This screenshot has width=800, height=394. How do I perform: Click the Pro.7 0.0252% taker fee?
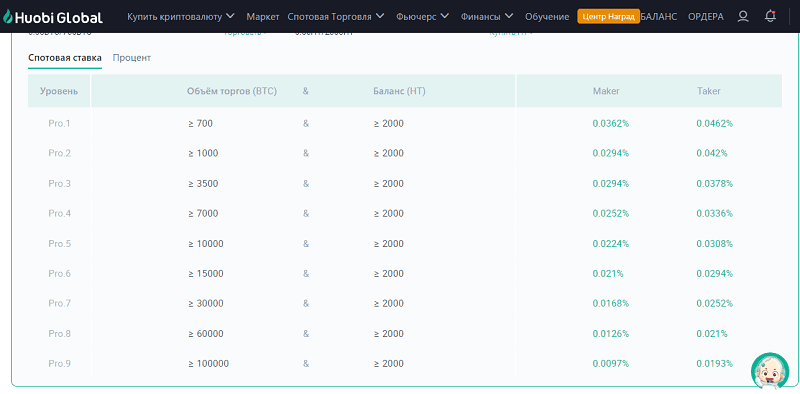715,303
